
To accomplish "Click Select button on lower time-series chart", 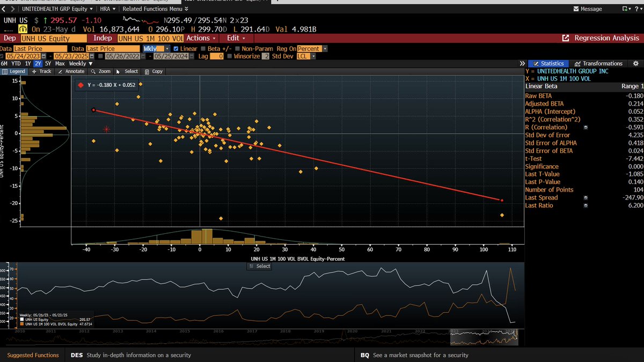I will click(260, 266).
